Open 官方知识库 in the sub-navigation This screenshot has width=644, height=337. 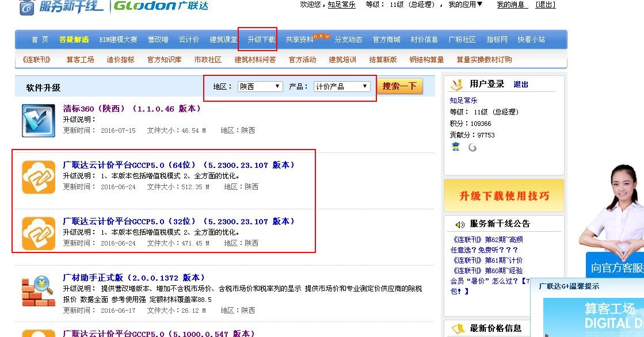pos(164,59)
